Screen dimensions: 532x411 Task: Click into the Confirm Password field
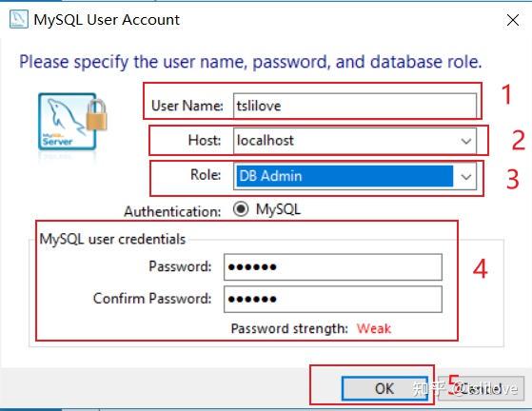333,299
